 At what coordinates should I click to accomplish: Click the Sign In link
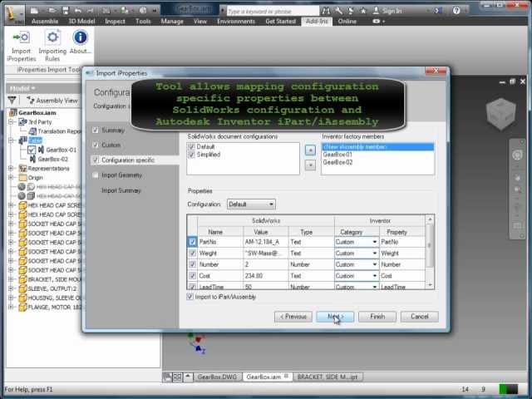tap(392, 11)
